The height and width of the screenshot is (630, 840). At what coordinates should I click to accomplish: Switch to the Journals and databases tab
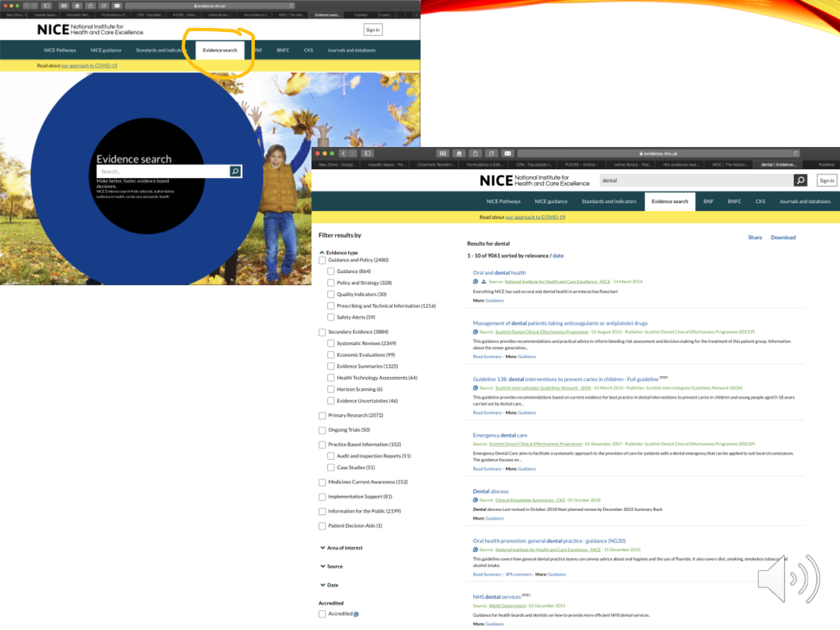coord(805,201)
